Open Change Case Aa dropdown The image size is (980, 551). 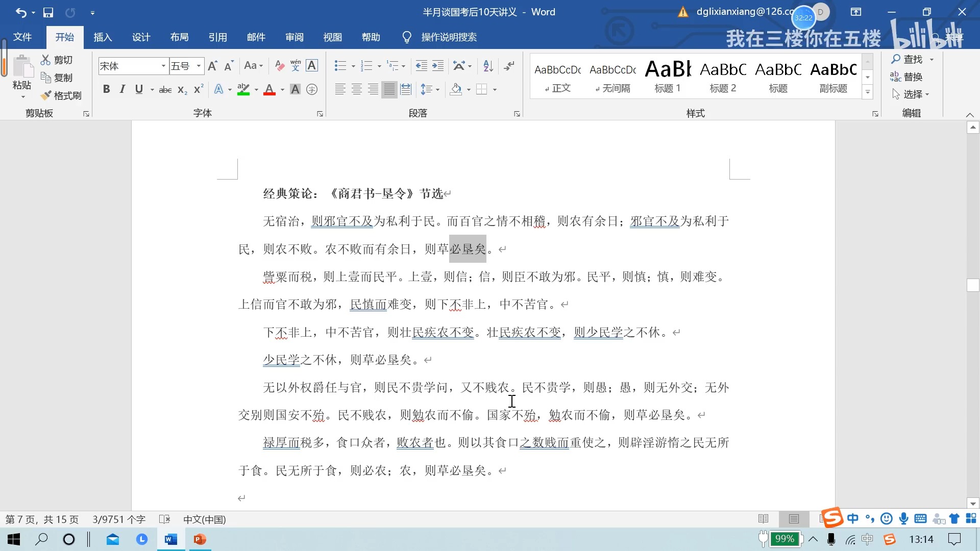tap(253, 66)
